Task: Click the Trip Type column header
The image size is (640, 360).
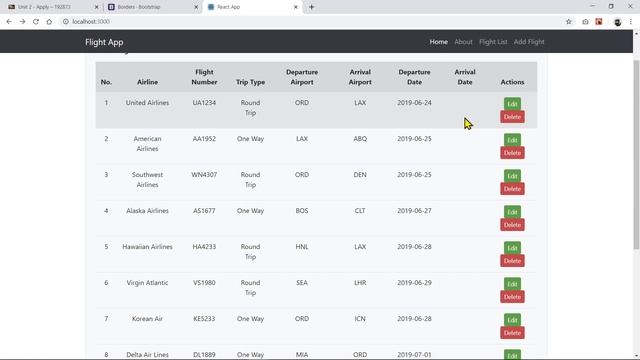Action: click(x=250, y=82)
